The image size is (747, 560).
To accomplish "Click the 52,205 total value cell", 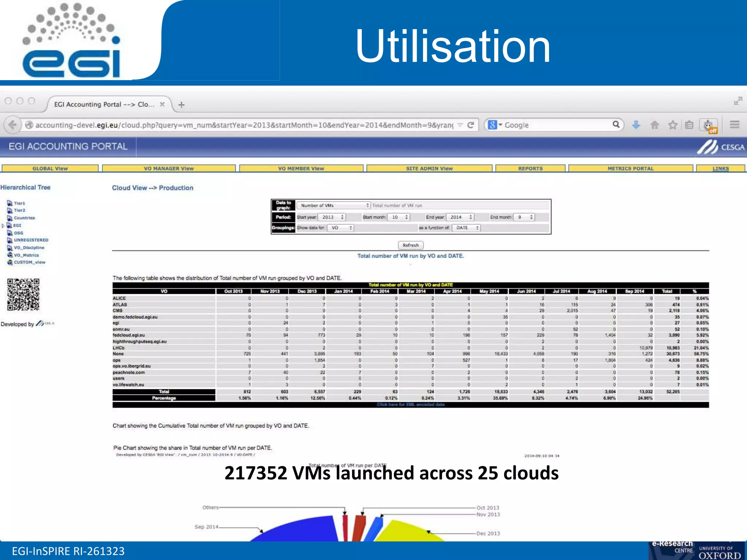I will click(x=673, y=392).
